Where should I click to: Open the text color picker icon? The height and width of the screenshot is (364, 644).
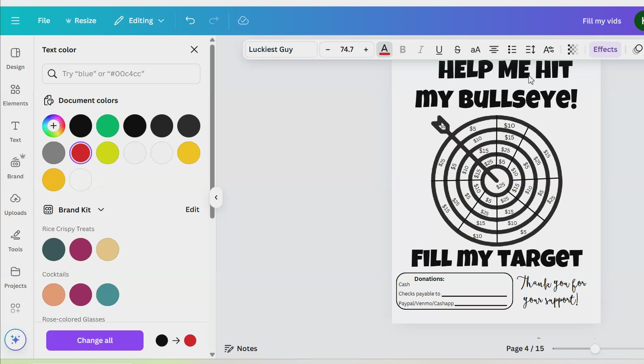[384, 49]
